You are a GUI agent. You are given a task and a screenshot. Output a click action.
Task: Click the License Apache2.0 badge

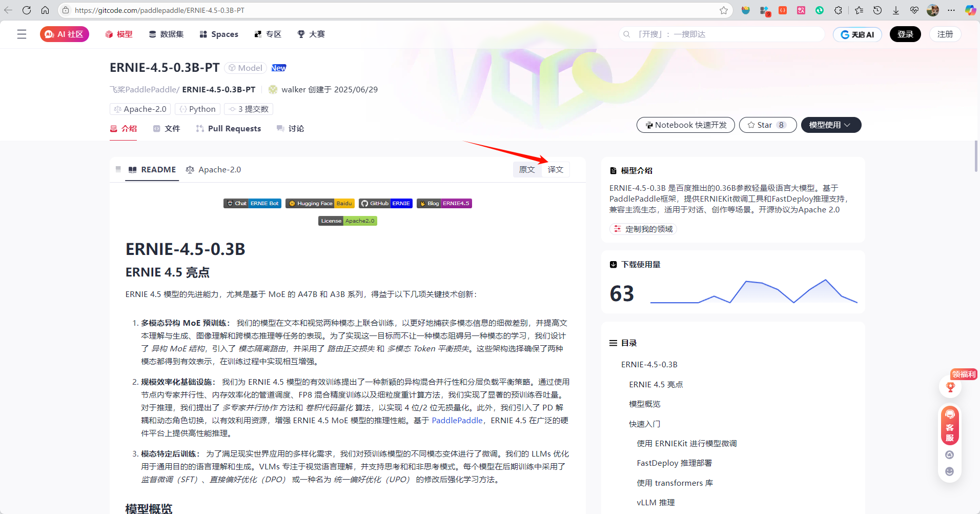(x=348, y=221)
